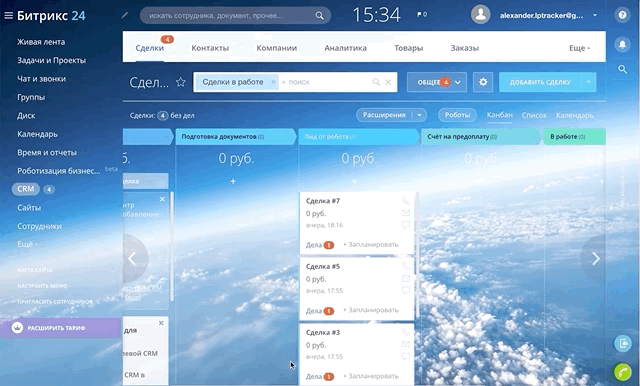
Task: Click the email icon on Сделка #3
Action: point(405,344)
